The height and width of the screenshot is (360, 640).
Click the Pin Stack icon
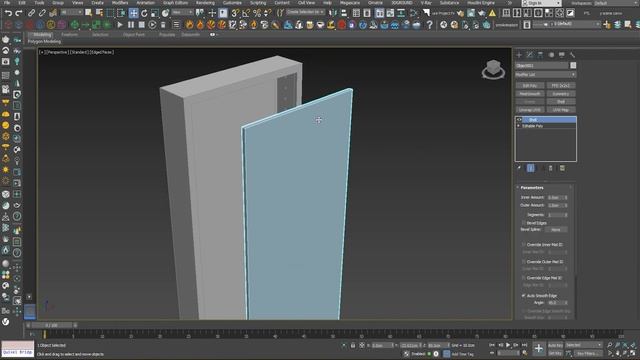519,168
